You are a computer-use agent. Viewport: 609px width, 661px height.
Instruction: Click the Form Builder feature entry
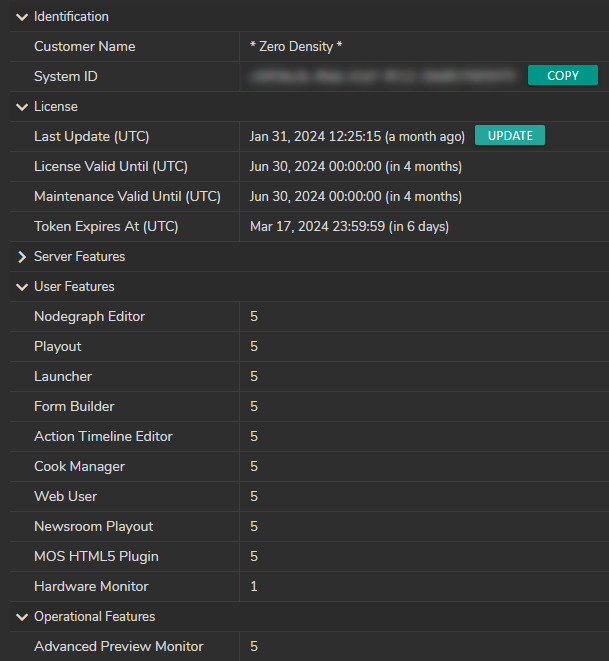(x=74, y=407)
